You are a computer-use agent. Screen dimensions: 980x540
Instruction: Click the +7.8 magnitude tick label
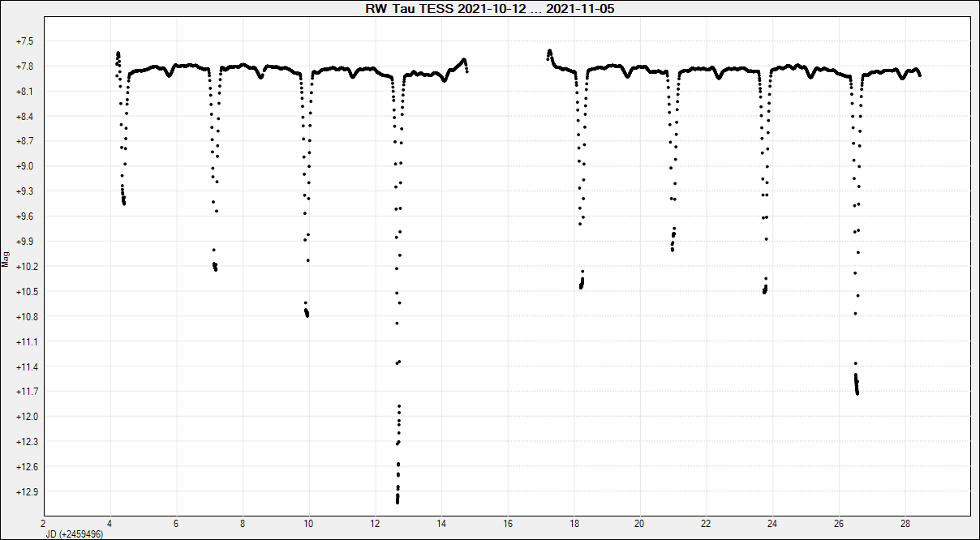(24, 66)
